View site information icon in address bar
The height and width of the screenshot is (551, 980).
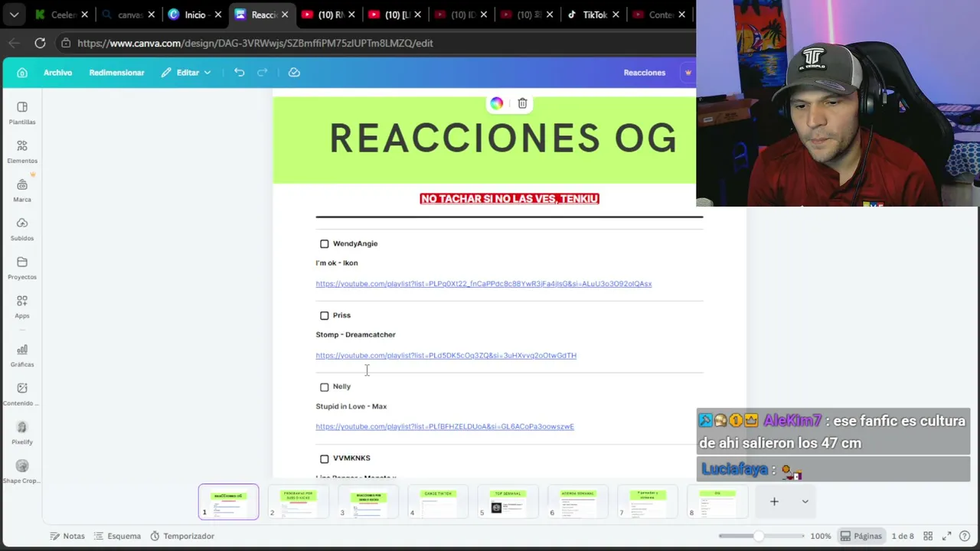(67, 43)
